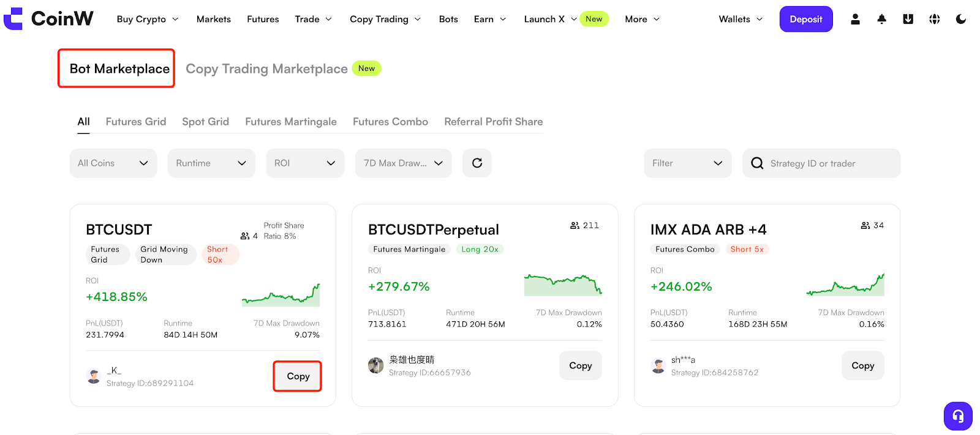The height and width of the screenshot is (435, 980).
Task: Expand the Runtime dropdown
Action: (x=211, y=163)
